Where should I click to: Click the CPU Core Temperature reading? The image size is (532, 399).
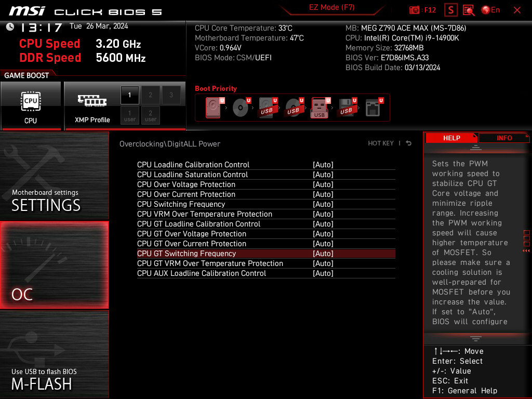pos(244,28)
